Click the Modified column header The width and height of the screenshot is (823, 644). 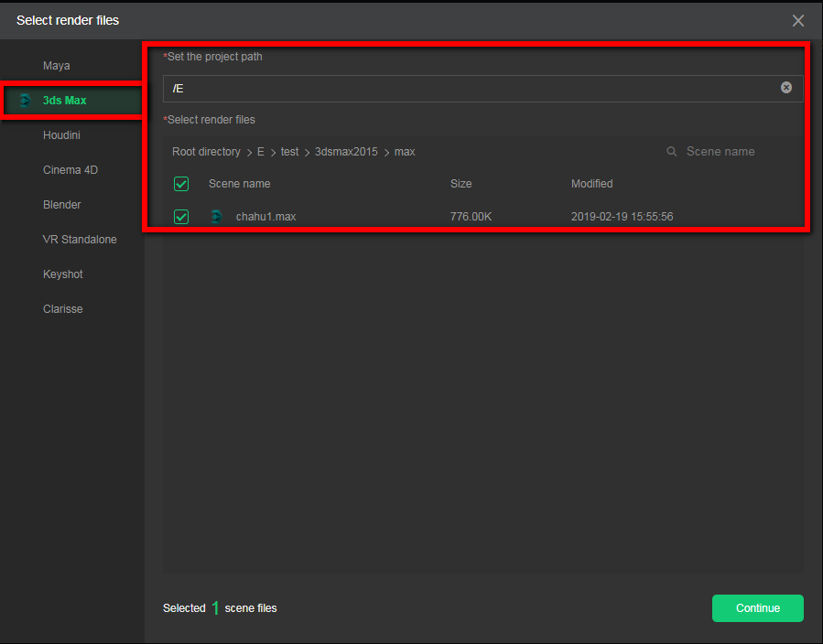click(591, 184)
